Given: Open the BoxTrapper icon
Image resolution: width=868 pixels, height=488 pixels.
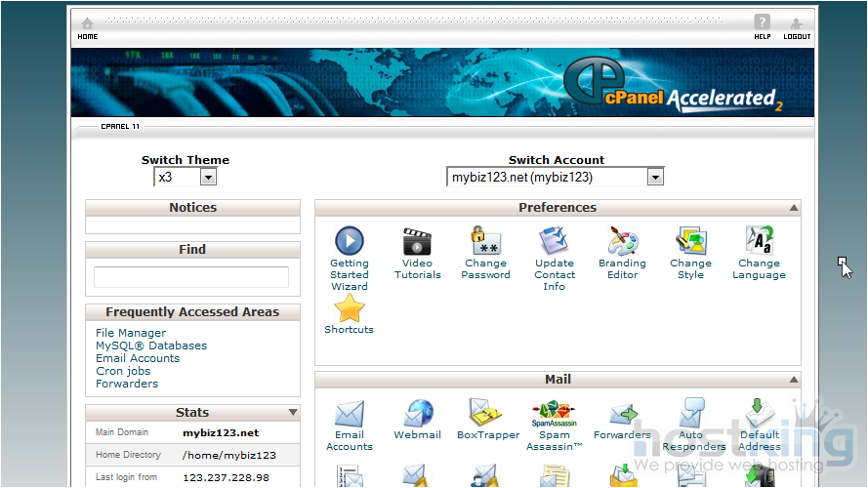Looking at the screenshot, I should pos(487,414).
